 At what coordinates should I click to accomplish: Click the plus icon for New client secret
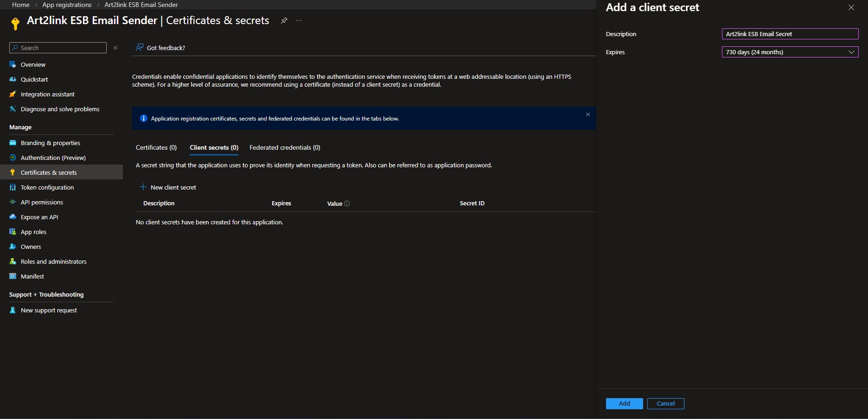pos(143,187)
